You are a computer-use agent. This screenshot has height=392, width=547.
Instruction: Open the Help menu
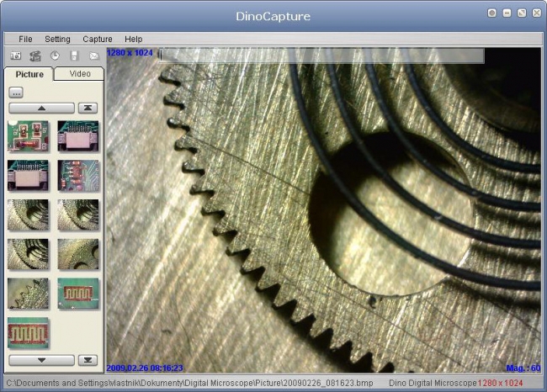133,39
